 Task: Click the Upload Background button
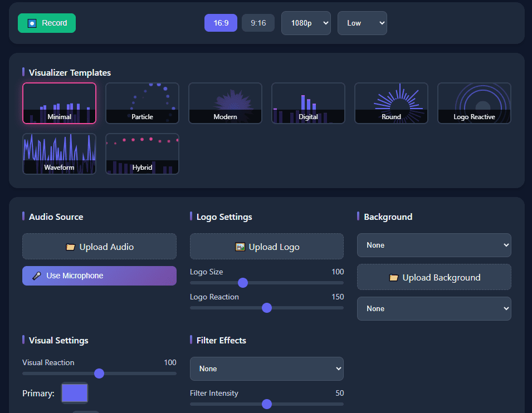click(434, 277)
